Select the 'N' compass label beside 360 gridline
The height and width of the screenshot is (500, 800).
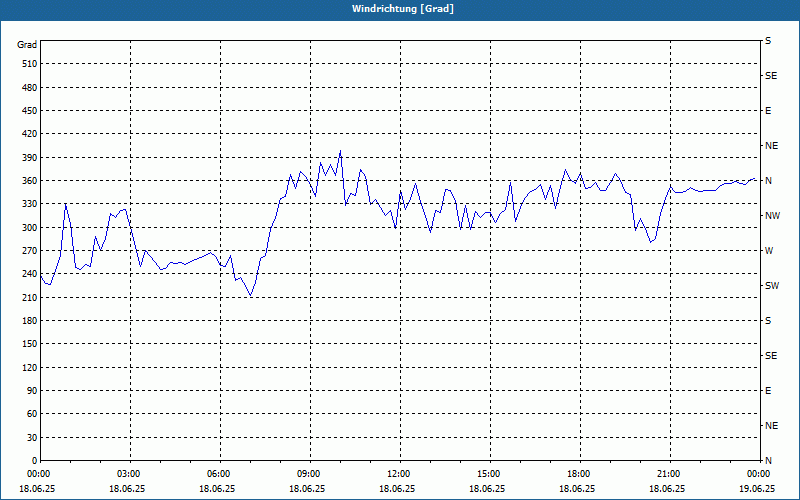click(x=768, y=181)
